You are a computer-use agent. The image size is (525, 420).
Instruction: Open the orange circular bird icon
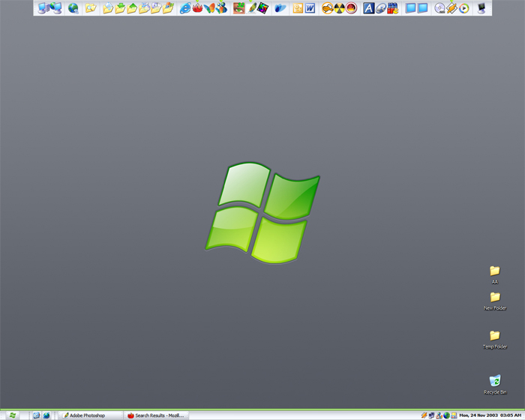click(x=327, y=8)
